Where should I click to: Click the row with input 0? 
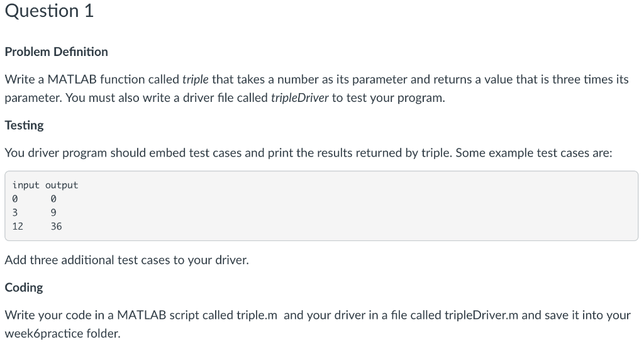[34, 199]
